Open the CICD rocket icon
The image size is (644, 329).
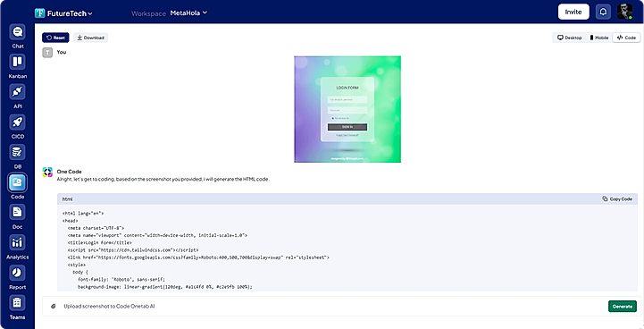[17, 122]
